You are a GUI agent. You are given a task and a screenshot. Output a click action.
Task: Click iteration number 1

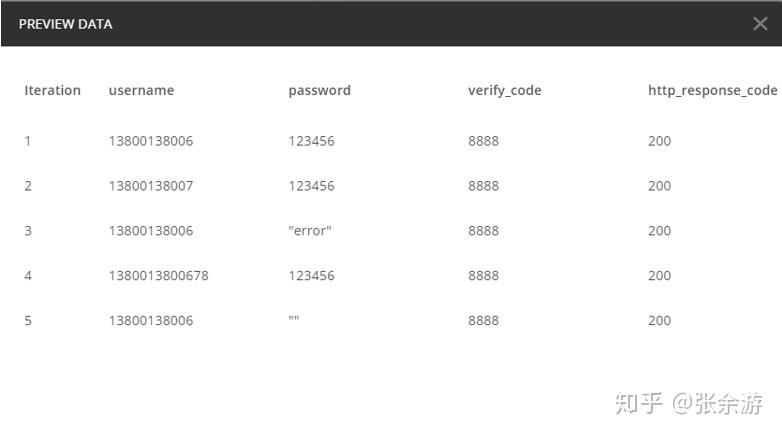click(27, 141)
